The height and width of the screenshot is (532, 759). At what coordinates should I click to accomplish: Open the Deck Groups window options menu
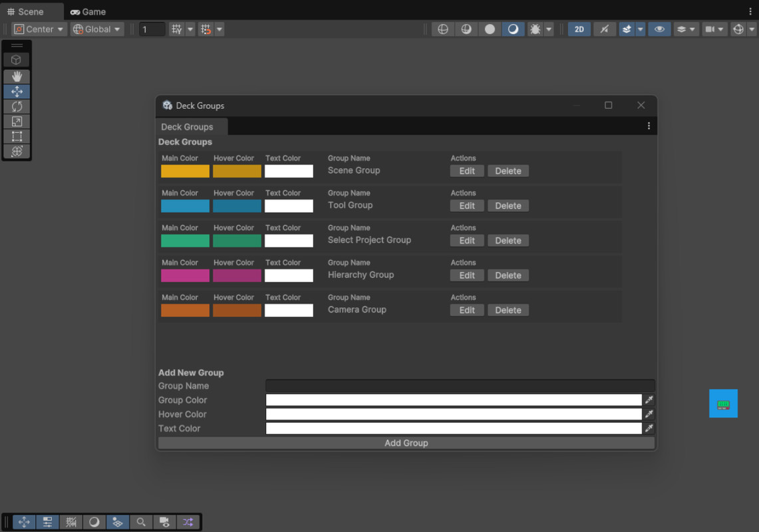click(x=649, y=126)
